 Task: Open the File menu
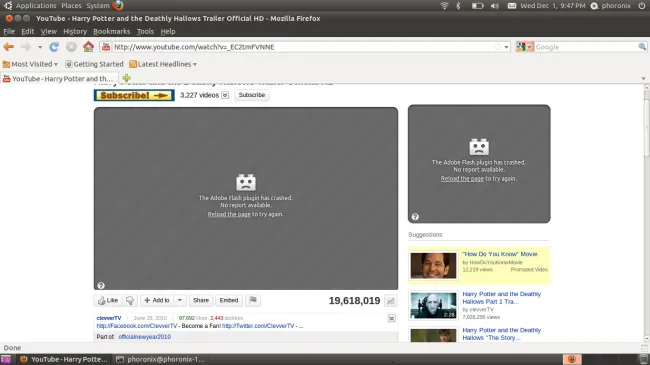pos(9,31)
